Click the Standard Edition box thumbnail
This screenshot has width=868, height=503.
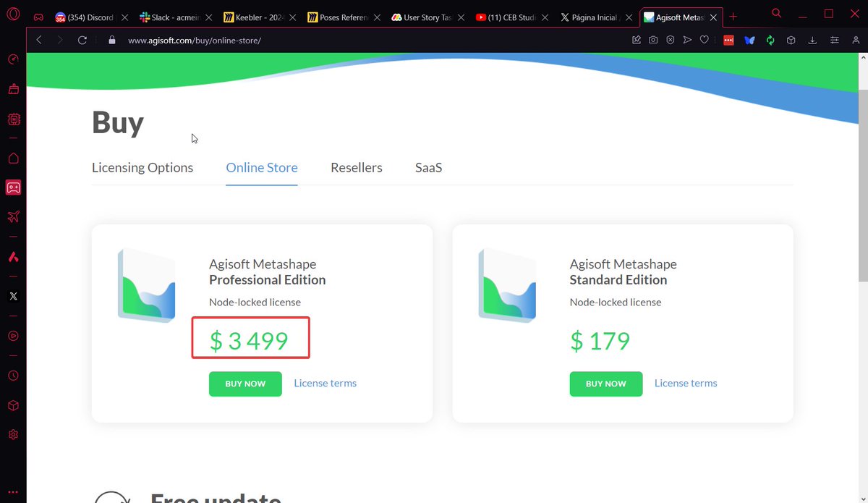point(507,285)
